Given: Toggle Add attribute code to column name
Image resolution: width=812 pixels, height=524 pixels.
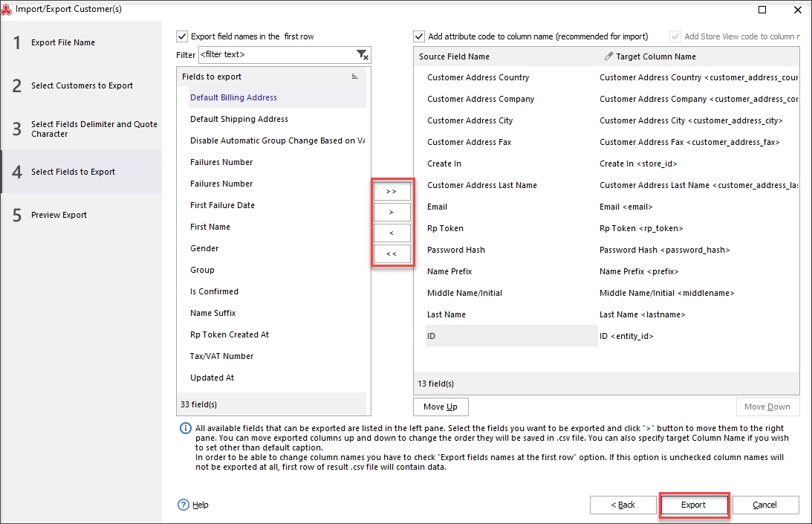Looking at the screenshot, I should pos(419,36).
